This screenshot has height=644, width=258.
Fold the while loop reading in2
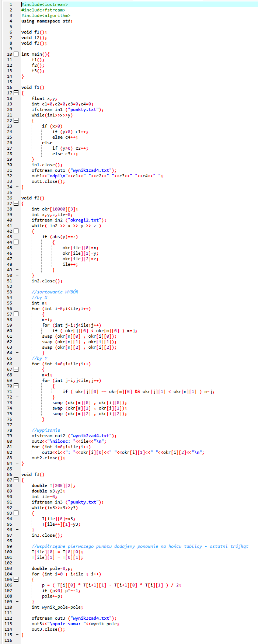[x=16, y=231]
